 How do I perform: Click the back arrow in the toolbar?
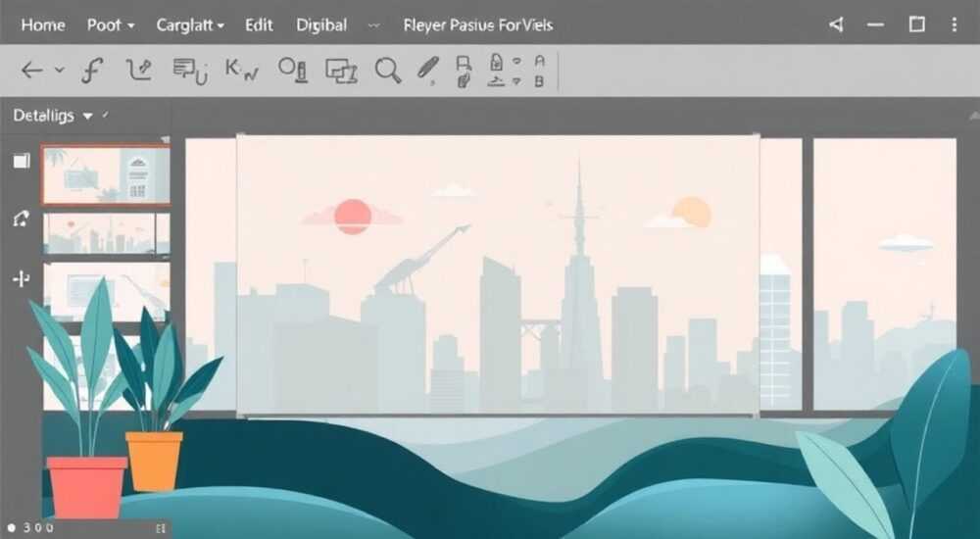pyautogui.click(x=31, y=70)
